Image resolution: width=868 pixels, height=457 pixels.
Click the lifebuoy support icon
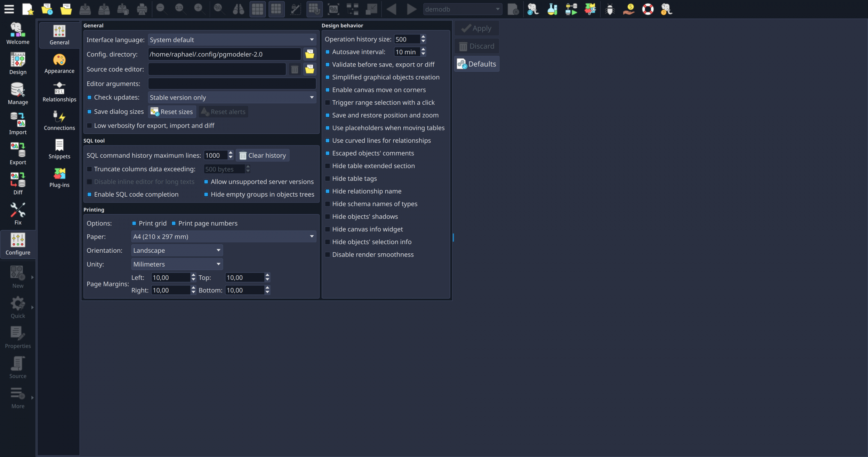(648, 9)
